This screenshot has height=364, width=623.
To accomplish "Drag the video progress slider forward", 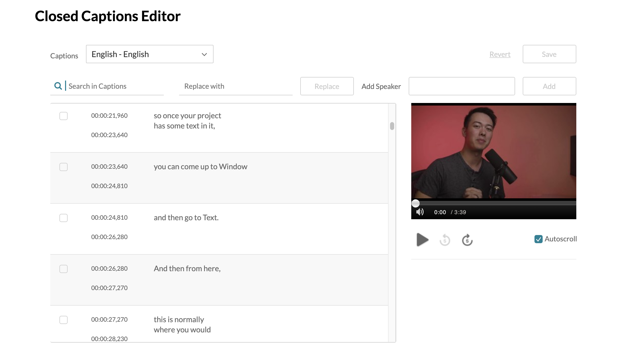I will click(415, 203).
